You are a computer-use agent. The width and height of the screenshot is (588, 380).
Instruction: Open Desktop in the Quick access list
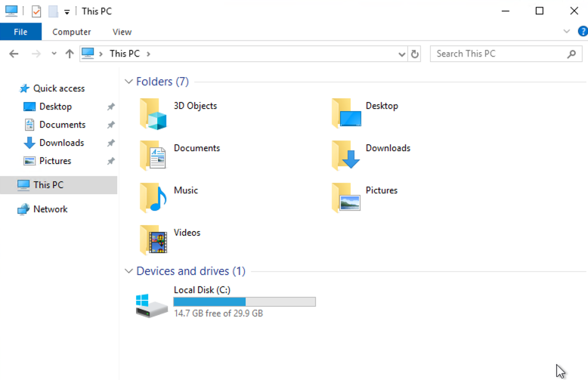point(55,107)
